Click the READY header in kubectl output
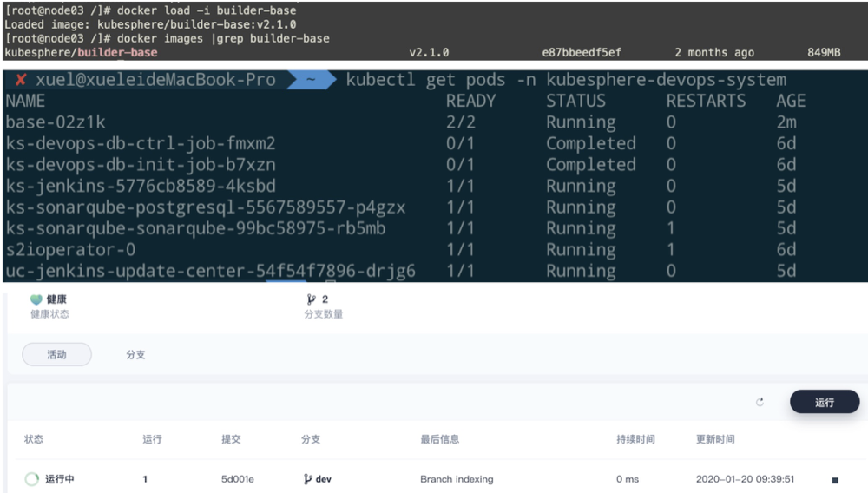Screen dimensions: 868x493 point(471,102)
